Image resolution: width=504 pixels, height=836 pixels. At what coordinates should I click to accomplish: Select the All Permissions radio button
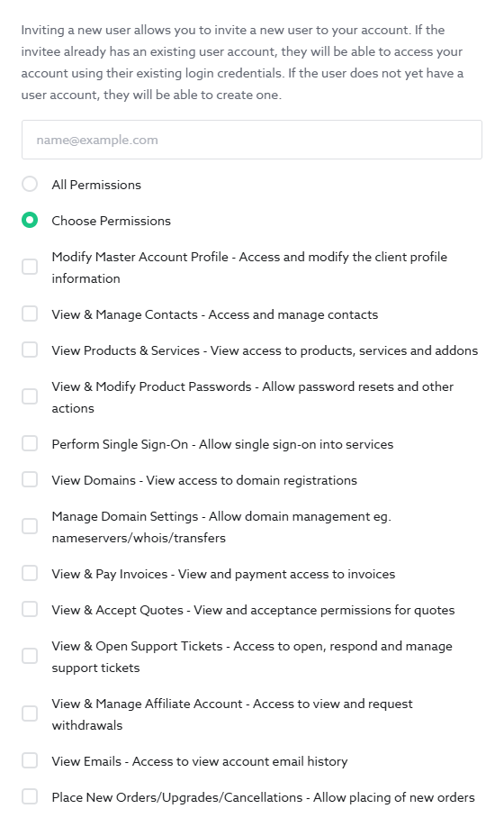click(x=30, y=184)
